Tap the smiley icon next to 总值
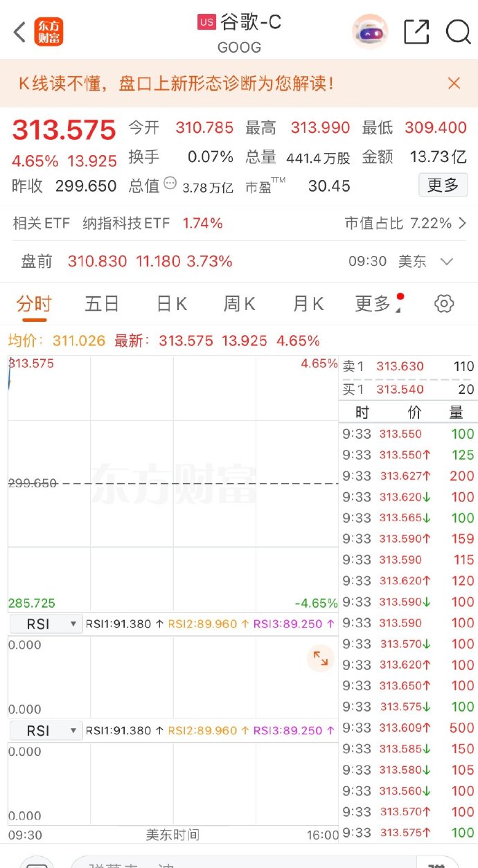Image resolution: width=478 pixels, height=868 pixels. (x=168, y=183)
